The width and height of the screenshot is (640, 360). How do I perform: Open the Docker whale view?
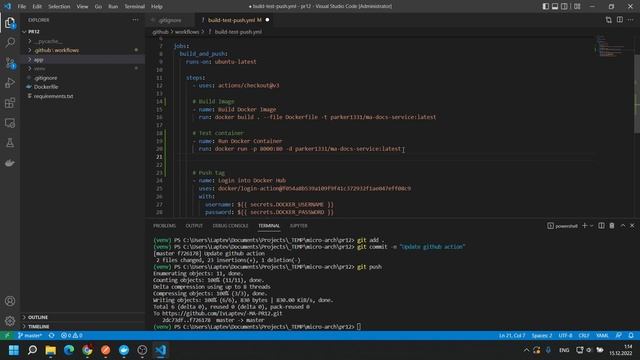(10, 163)
